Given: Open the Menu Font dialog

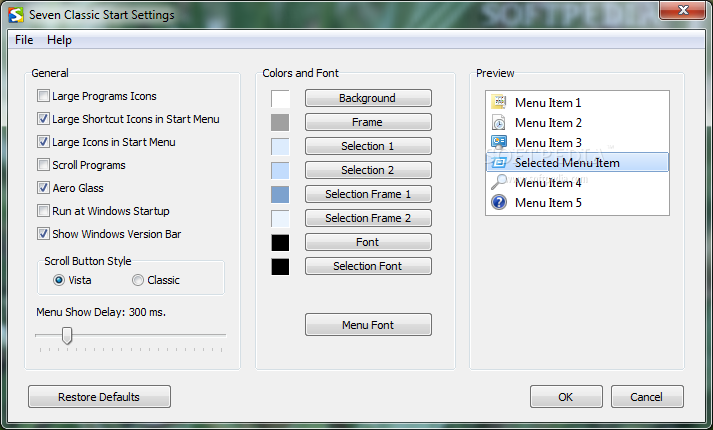Looking at the screenshot, I should 368,325.
